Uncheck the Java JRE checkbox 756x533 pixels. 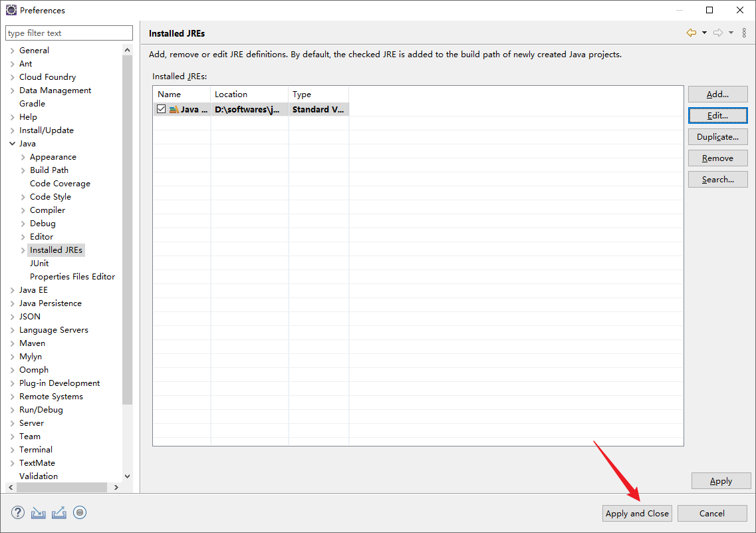point(161,109)
